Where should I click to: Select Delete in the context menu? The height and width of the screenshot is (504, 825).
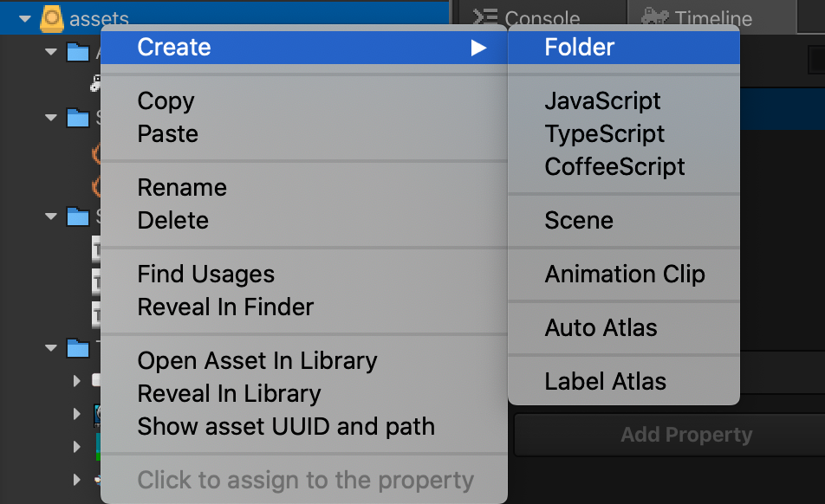tap(303, 220)
